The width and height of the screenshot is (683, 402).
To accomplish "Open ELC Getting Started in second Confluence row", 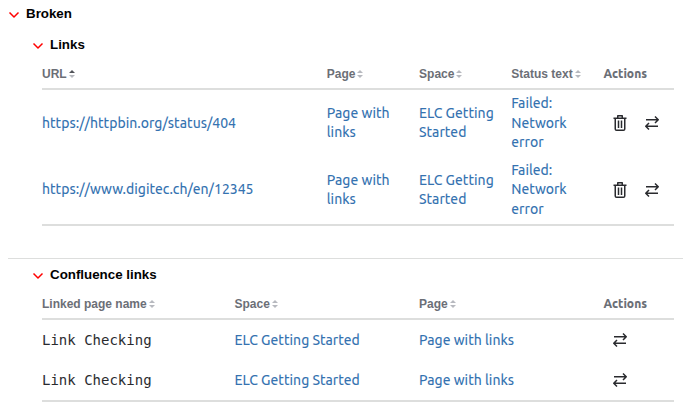I will (296, 380).
